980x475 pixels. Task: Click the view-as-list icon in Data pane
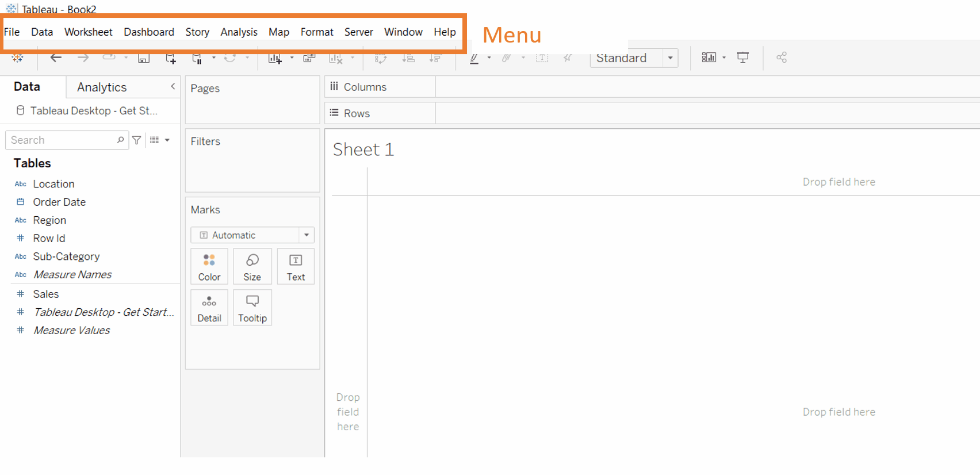(154, 140)
